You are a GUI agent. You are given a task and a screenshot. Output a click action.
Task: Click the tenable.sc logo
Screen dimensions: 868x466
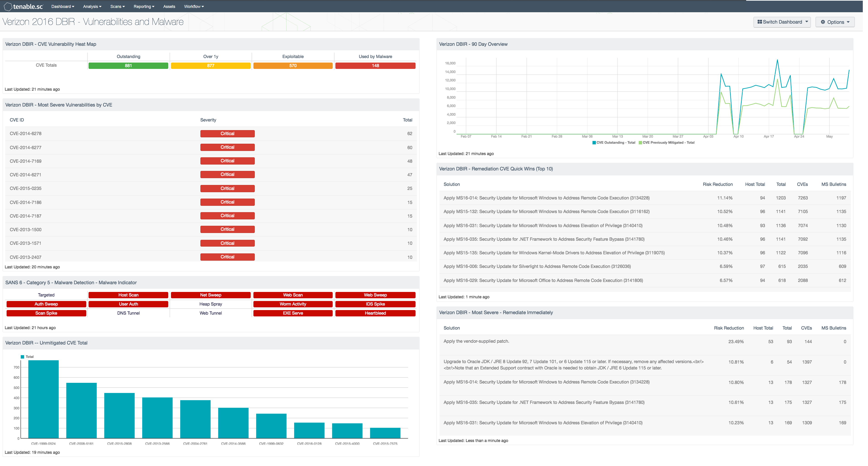[x=23, y=6]
